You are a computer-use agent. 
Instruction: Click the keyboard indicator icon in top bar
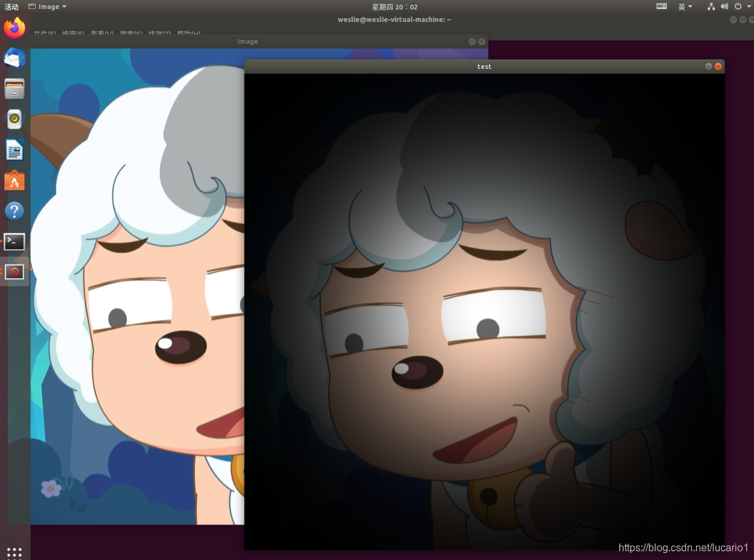click(662, 6)
